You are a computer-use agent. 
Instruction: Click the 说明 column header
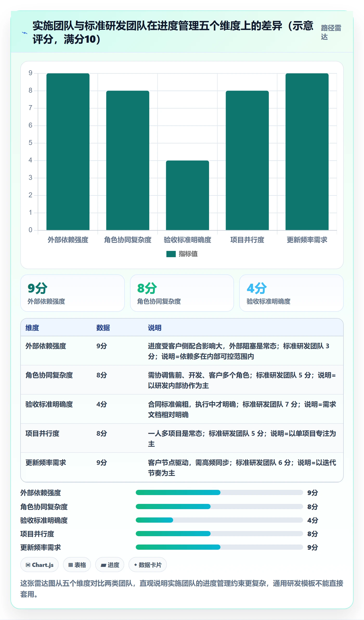coord(155,328)
